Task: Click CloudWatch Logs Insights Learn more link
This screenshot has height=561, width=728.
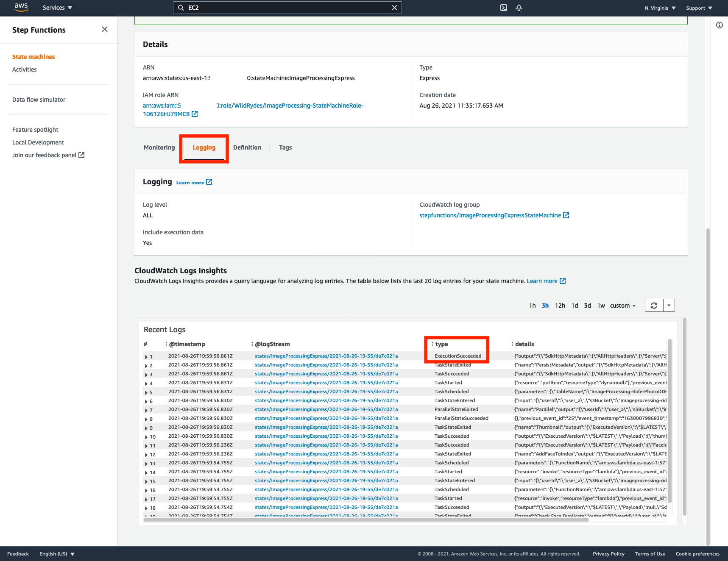Action: [542, 281]
